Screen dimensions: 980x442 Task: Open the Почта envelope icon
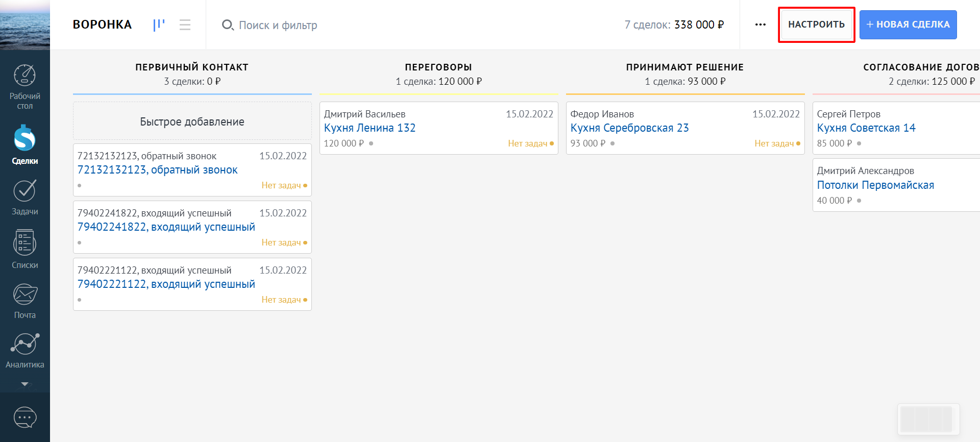point(24,294)
